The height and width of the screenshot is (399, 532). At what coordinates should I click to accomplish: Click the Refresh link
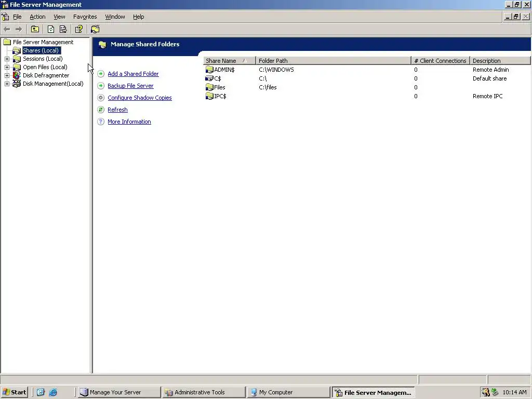click(118, 110)
